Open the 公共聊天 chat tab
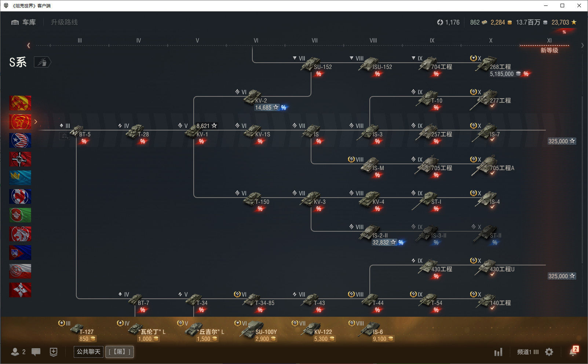Viewport: 588px width, 364px height. click(88, 352)
